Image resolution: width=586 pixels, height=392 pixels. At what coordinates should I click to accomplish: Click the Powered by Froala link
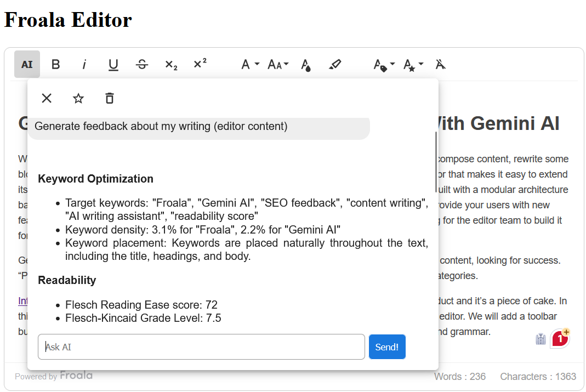54,376
